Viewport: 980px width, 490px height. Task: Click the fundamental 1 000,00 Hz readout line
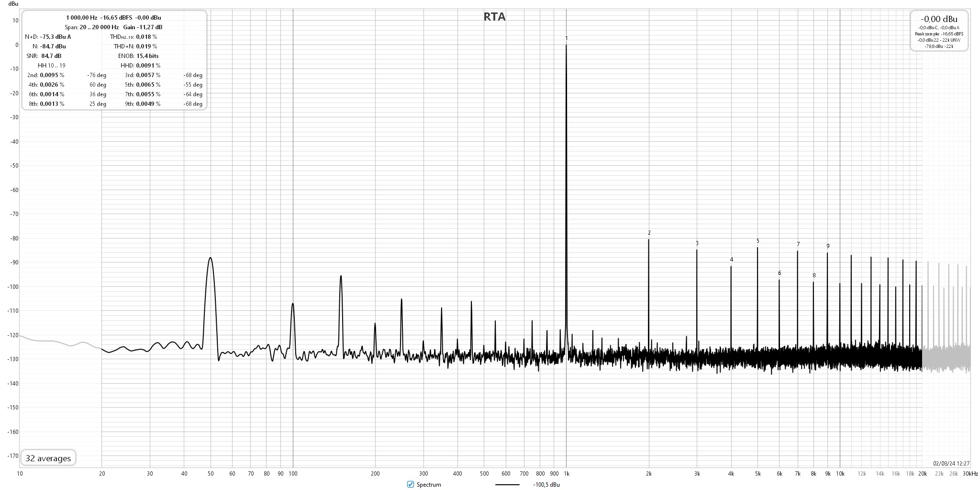[x=113, y=17]
